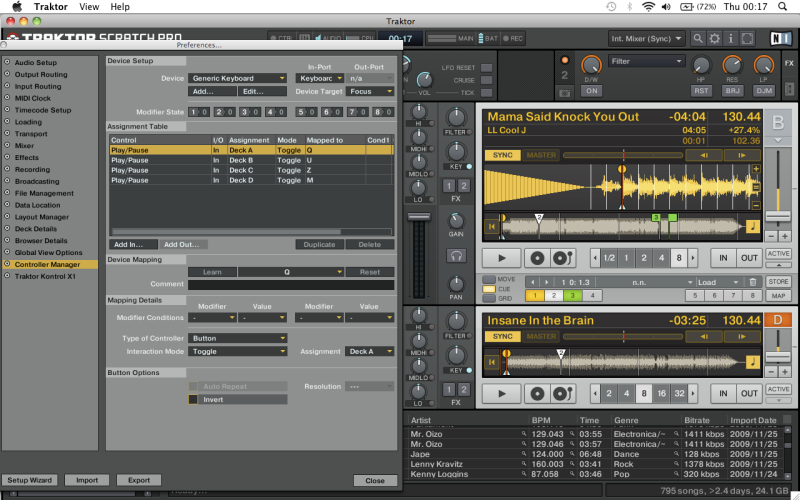Image resolution: width=800 pixels, height=500 pixels.
Task: Play Deck B with its play button
Action: click(502, 258)
